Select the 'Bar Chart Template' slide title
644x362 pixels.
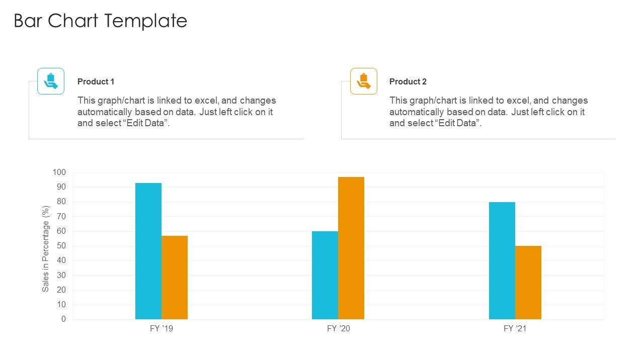click(x=101, y=21)
